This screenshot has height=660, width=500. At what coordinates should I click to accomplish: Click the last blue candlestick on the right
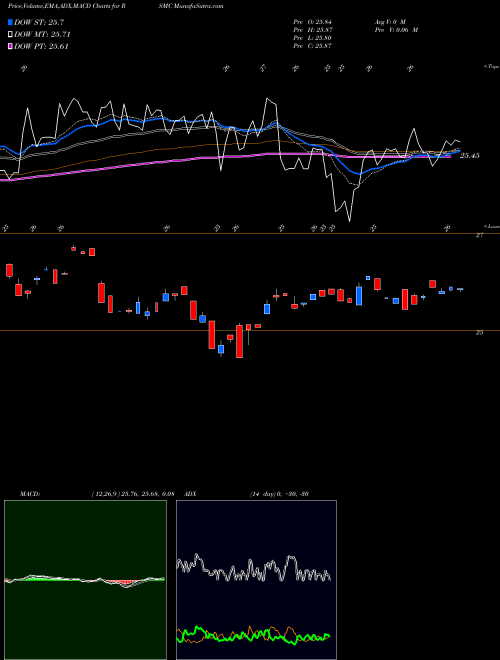(x=460, y=289)
